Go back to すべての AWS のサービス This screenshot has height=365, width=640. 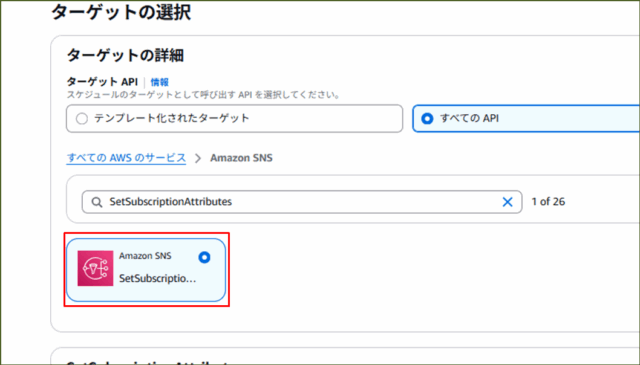126,158
